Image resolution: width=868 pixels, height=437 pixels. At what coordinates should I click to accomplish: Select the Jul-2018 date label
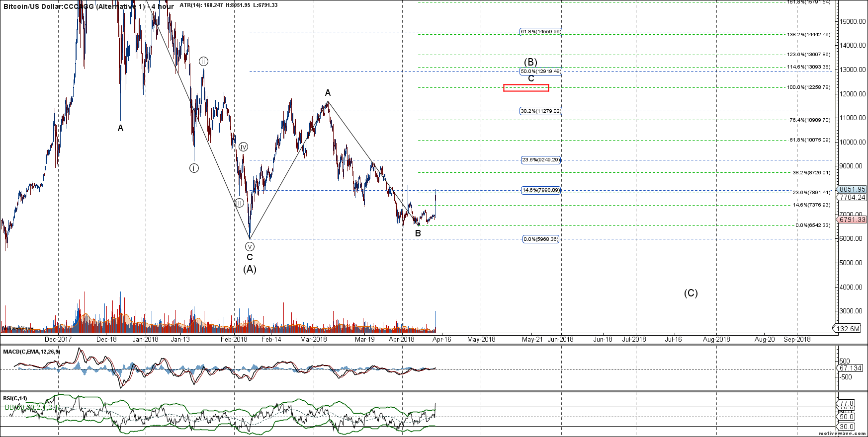coord(635,340)
